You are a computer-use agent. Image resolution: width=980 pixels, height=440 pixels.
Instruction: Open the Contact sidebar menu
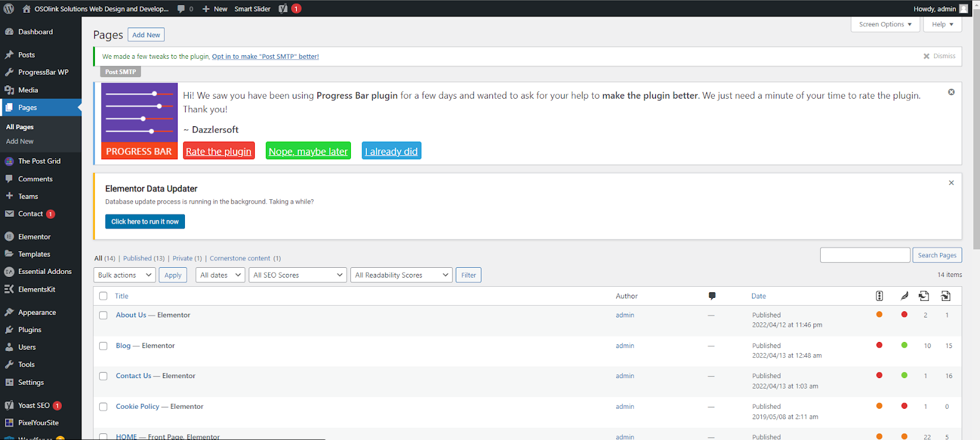pyautogui.click(x=31, y=214)
